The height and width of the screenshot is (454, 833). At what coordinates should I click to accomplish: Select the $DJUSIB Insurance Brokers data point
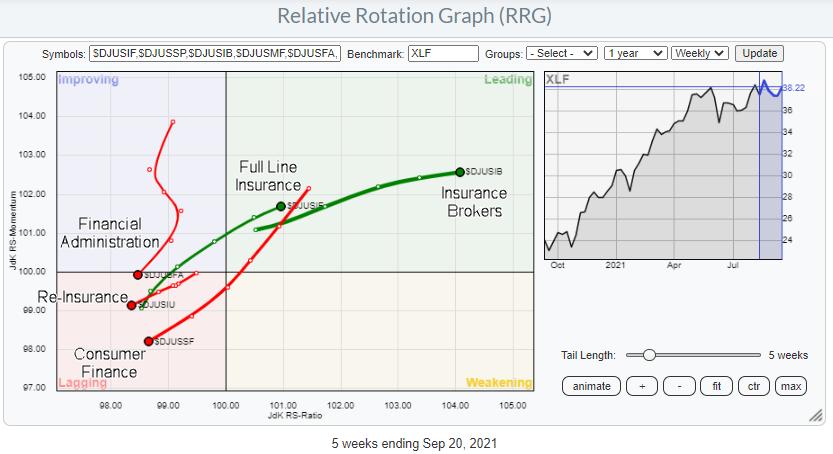(460, 172)
